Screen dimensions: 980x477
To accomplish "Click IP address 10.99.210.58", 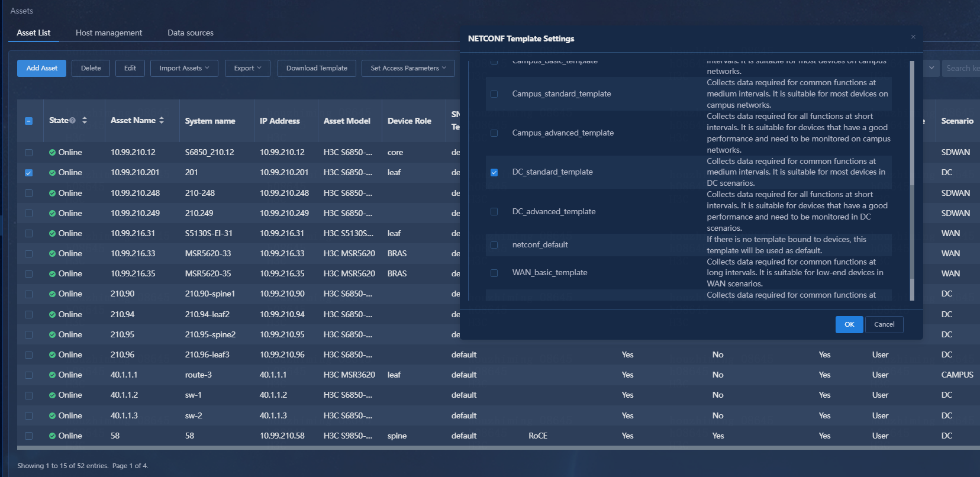I will [x=282, y=436].
